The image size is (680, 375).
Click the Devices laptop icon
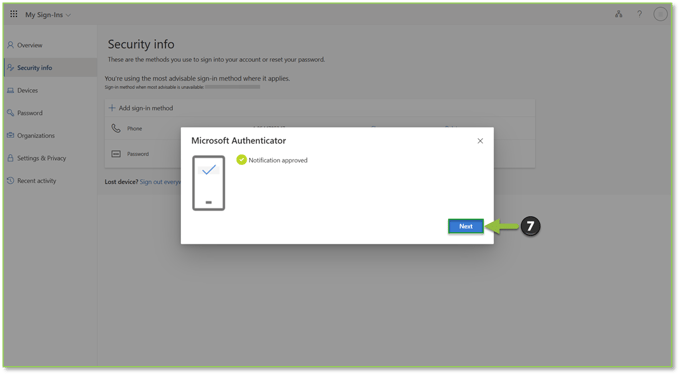click(x=10, y=90)
